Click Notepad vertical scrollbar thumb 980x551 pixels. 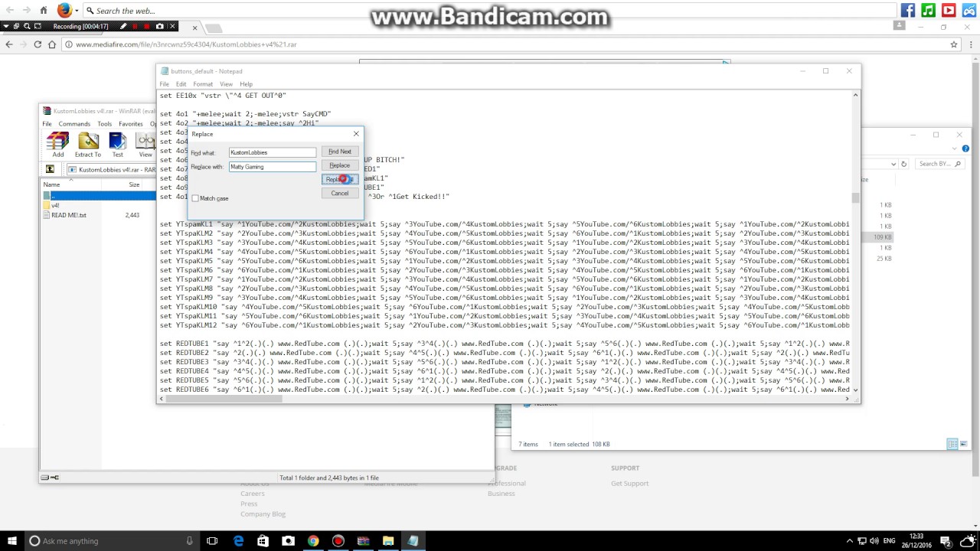855,198
